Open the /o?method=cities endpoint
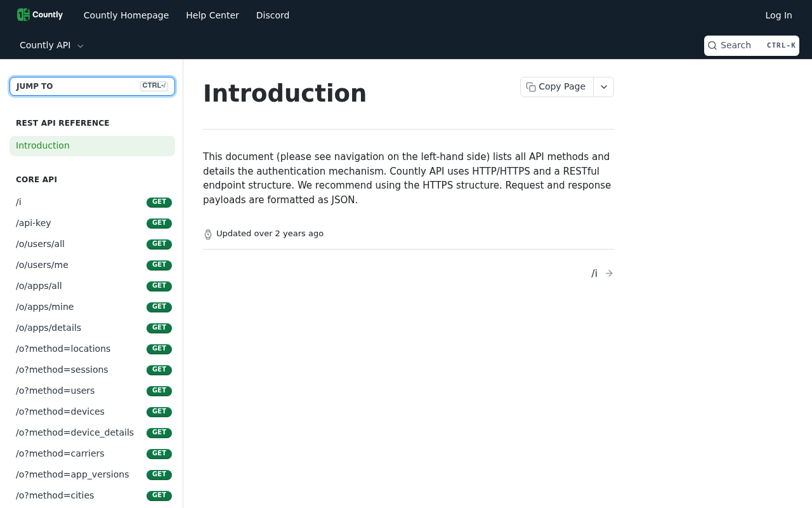Screen dimensions: 812x508 point(93,495)
